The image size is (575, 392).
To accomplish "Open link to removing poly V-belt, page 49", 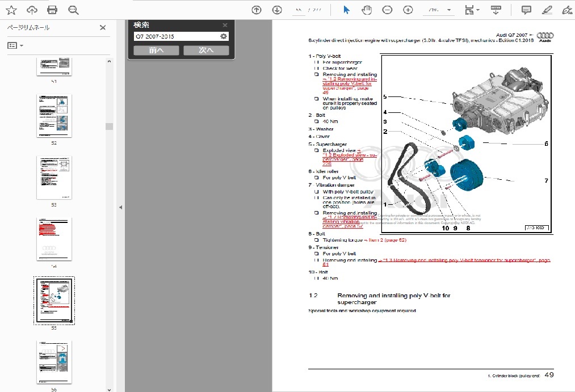I will pyautogui.click(x=350, y=86).
